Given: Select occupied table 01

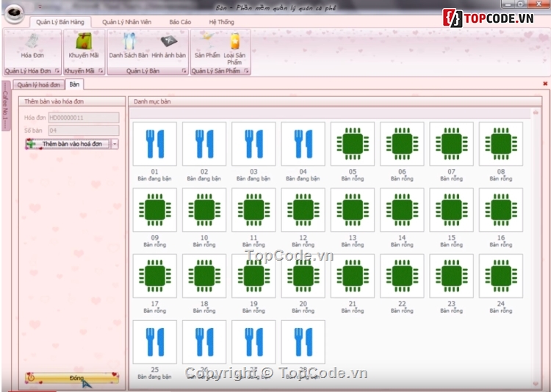Looking at the screenshot, I should click(x=154, y=144).
